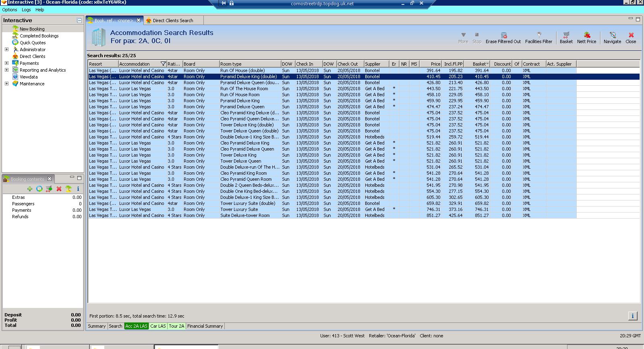Sort results by Board column header

201,64
